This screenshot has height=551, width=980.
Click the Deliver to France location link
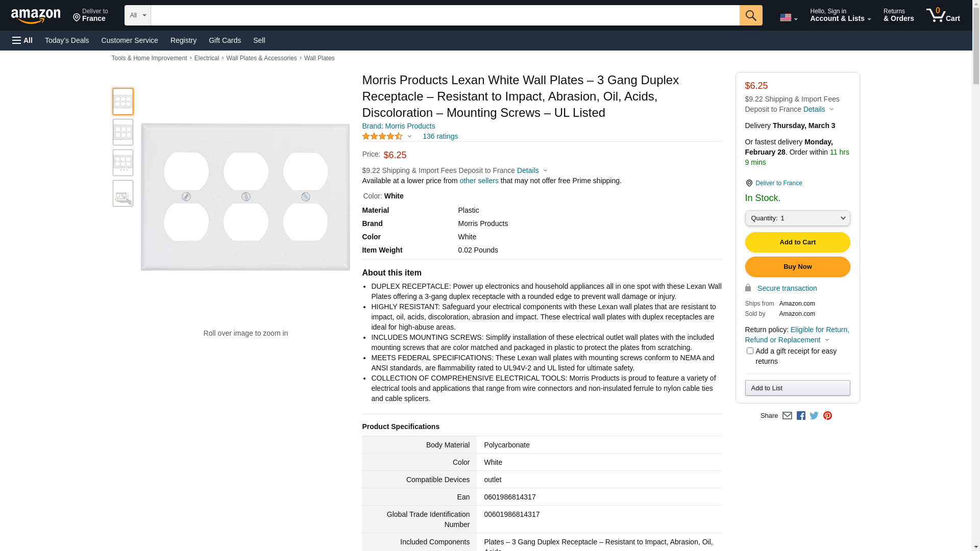[778, 183]
